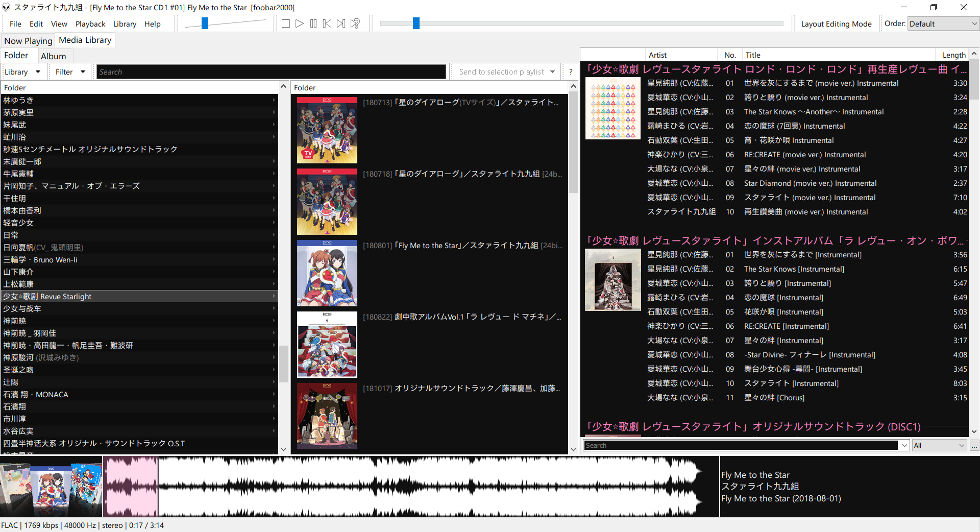Open extra search options via the ellipsis icon
980x532 pixels.
coord(974,445)
